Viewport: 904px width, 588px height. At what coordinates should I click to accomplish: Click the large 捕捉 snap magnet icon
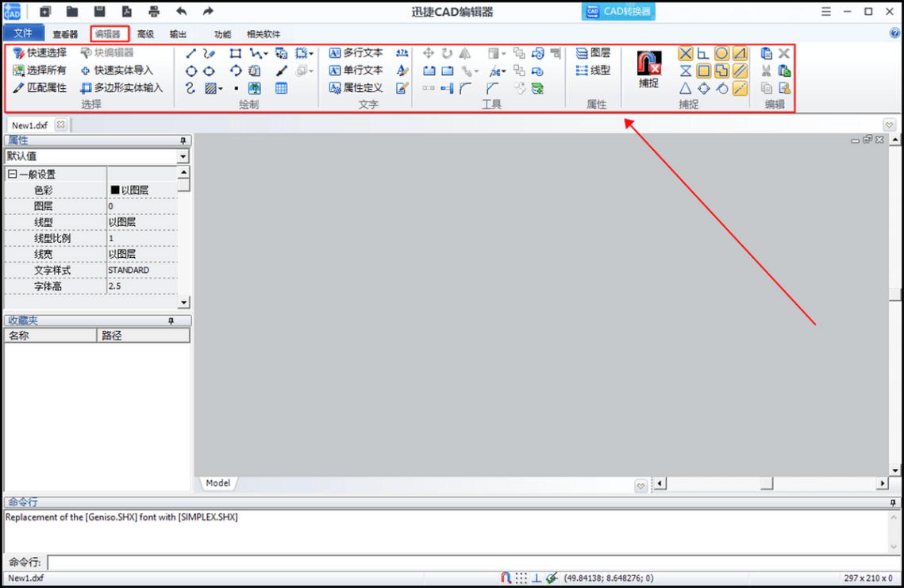tap(648, 63)
